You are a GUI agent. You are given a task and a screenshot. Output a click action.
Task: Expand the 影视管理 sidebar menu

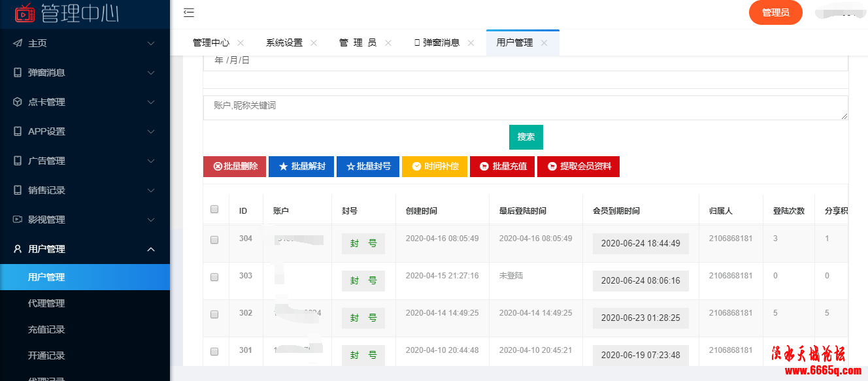[151, 220]
